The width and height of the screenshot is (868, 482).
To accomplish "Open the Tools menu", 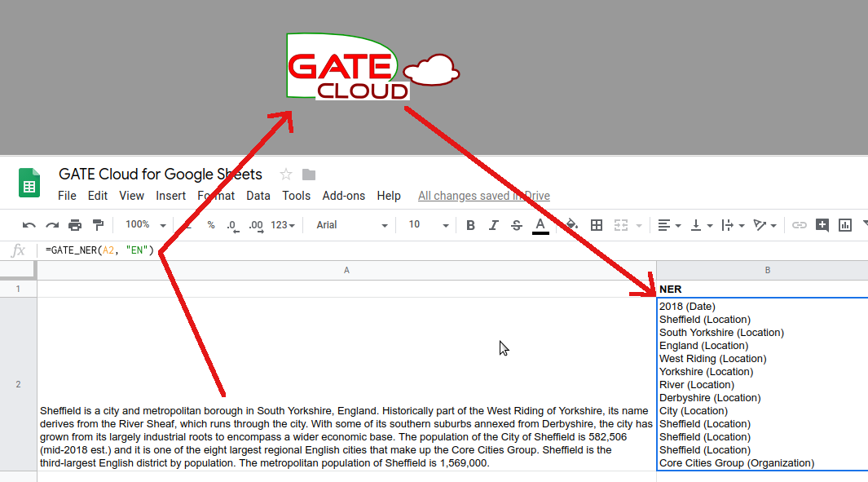I will 296,196.
